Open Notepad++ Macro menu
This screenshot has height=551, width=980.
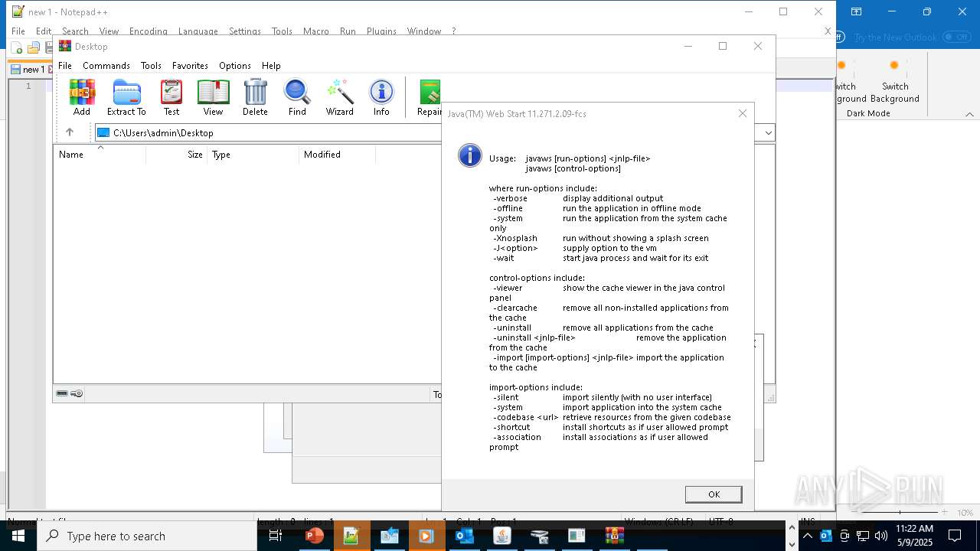315,31
